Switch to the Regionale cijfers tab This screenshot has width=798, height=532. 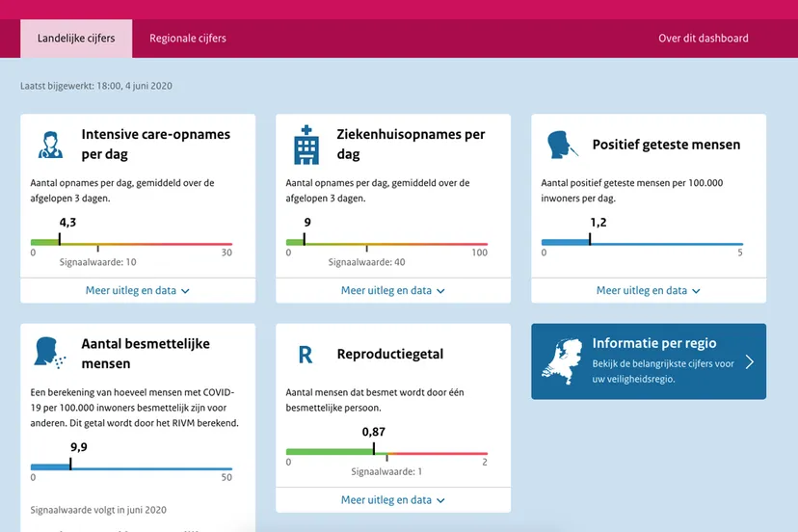(x=188, y=39)
